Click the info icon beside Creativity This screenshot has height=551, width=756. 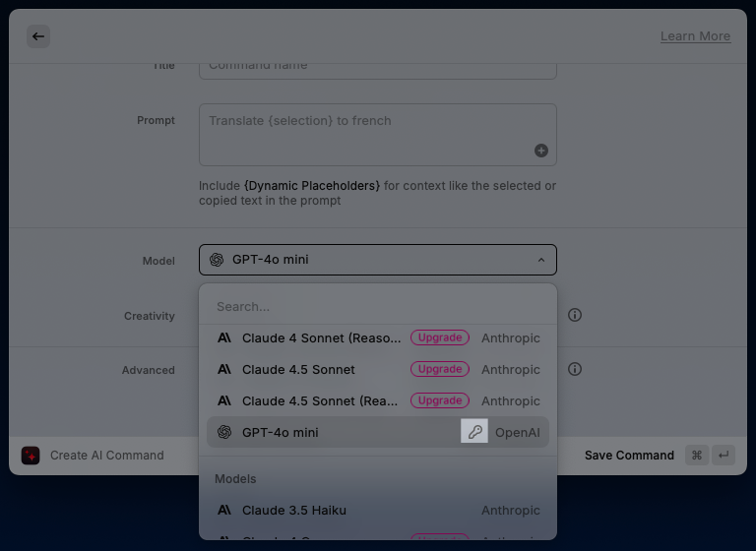tap(574, 315)
